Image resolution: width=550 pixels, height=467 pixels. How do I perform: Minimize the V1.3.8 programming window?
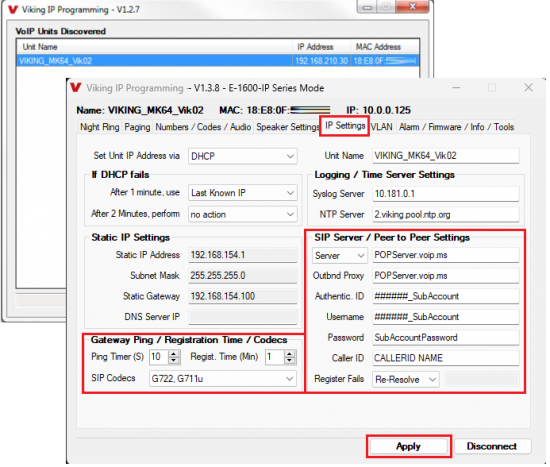click(456, 87)
